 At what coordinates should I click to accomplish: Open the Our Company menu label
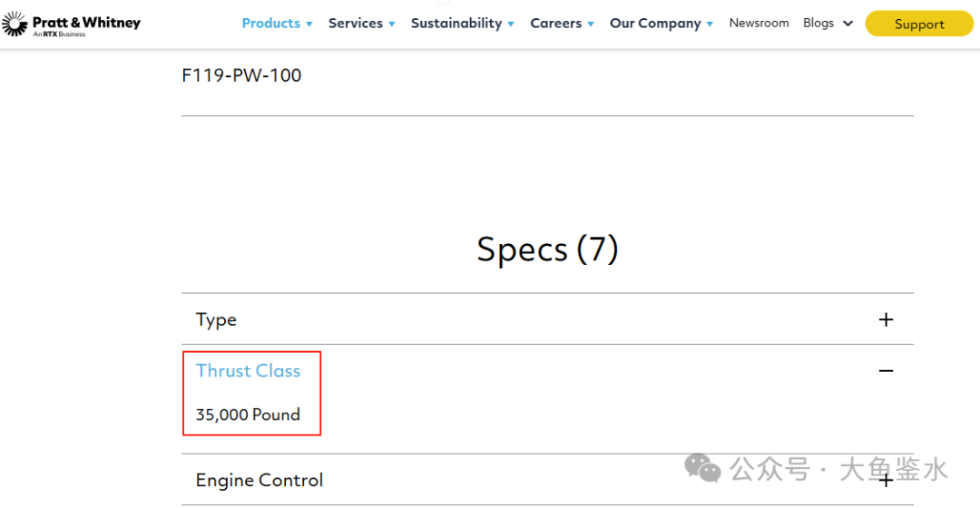(654, 24)
